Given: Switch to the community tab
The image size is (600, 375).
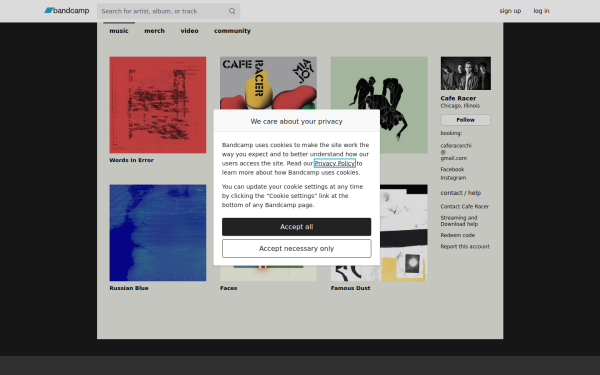Looking at the screenshot, I should pyautogui.click(x=232, y=31).
